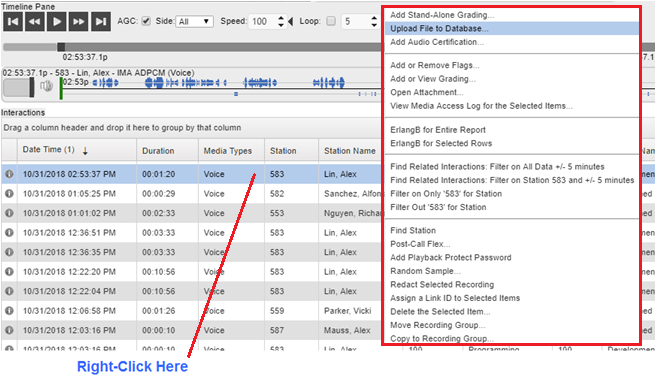Choose Delete the Selected Item menu item

(x=512, y=312)
